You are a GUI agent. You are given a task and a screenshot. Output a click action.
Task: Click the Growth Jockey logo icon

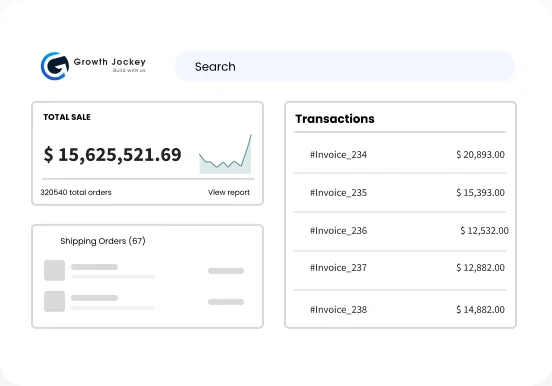pos(55,66)
